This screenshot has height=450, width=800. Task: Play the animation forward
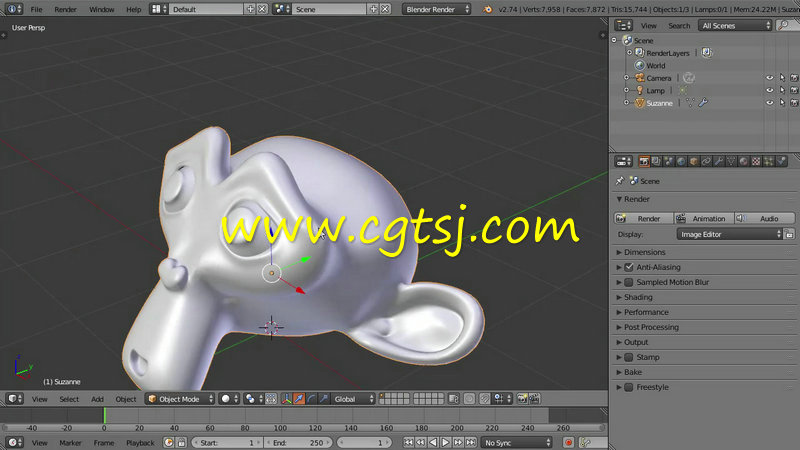pyautogui.click(x=445, y=442)
